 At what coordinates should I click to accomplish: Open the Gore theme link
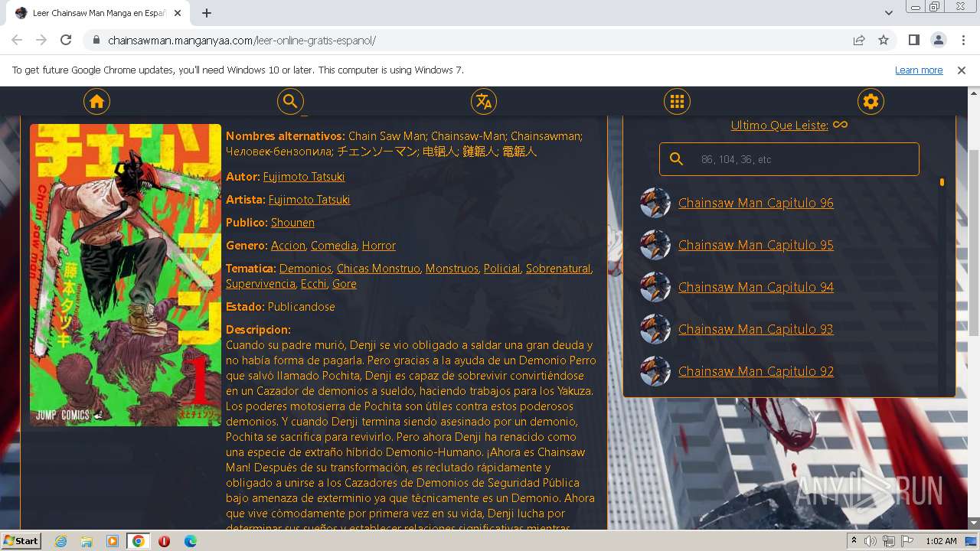pyautogui.click(x=345, y=283)
